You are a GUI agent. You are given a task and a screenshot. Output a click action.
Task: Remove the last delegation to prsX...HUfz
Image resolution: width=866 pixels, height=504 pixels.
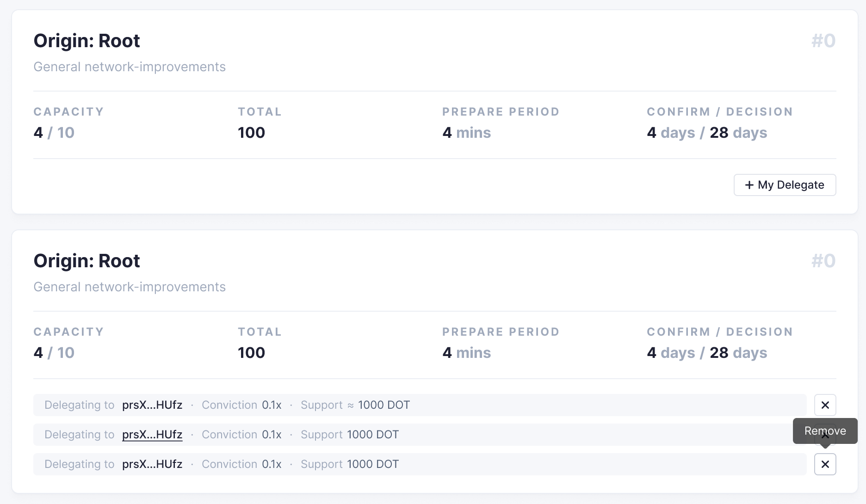tap(825, 464)
